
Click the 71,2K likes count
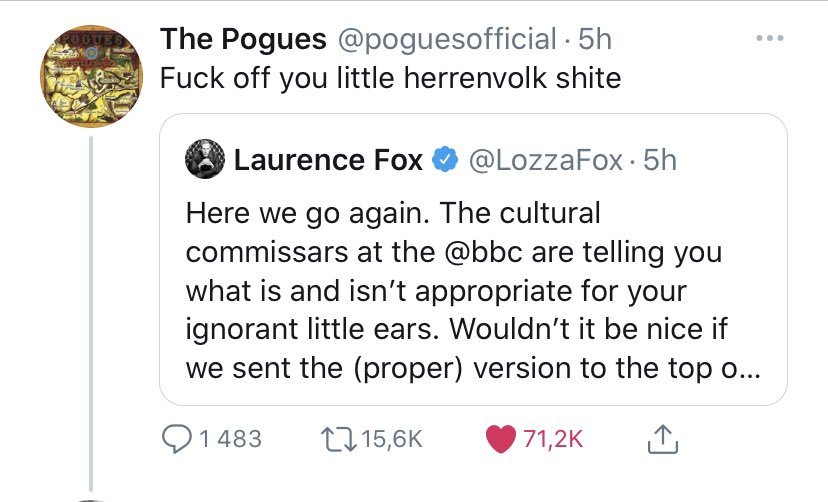(x=548, y=438)
